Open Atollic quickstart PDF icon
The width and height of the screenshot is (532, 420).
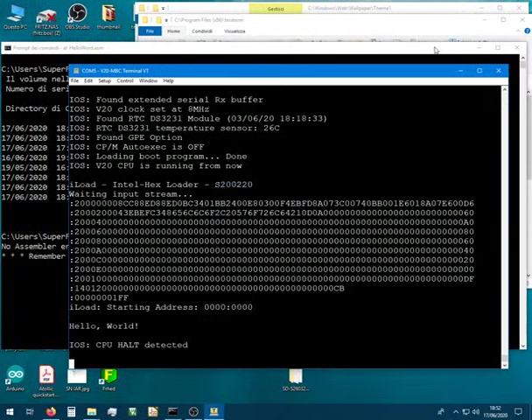(45, 377)
